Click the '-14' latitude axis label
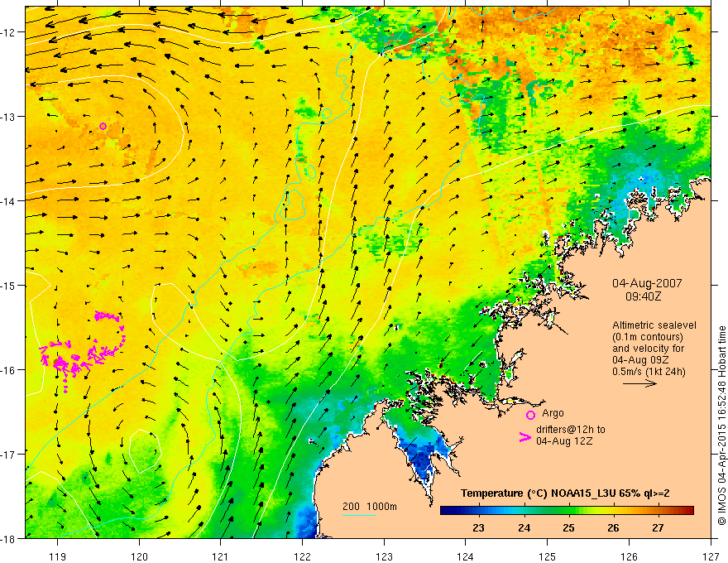Image resolution: width=728 pixels, height=563 pixels. 9,201
